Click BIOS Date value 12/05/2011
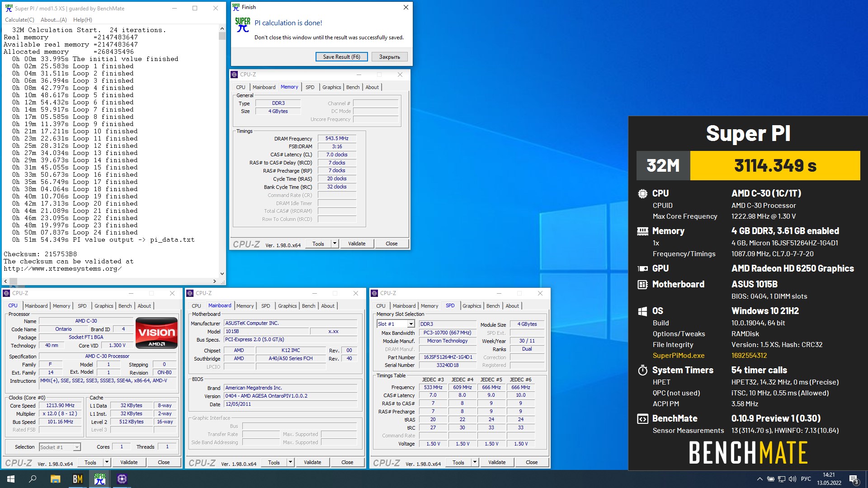 click(x=291, y=404)
